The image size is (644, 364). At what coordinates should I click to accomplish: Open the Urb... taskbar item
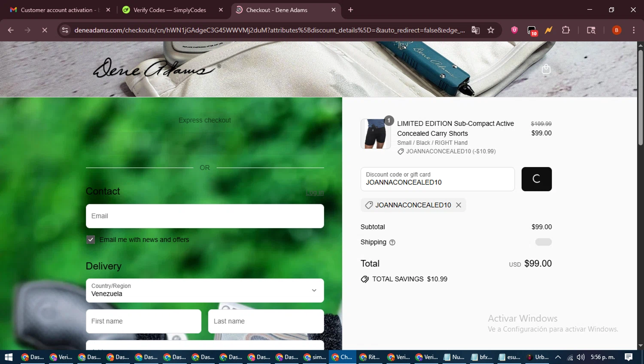[x=538, y=357]
